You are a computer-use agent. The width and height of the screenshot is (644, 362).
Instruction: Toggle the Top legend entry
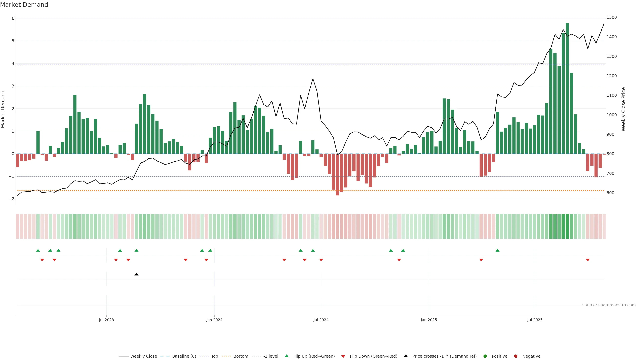tap(214, 356)
